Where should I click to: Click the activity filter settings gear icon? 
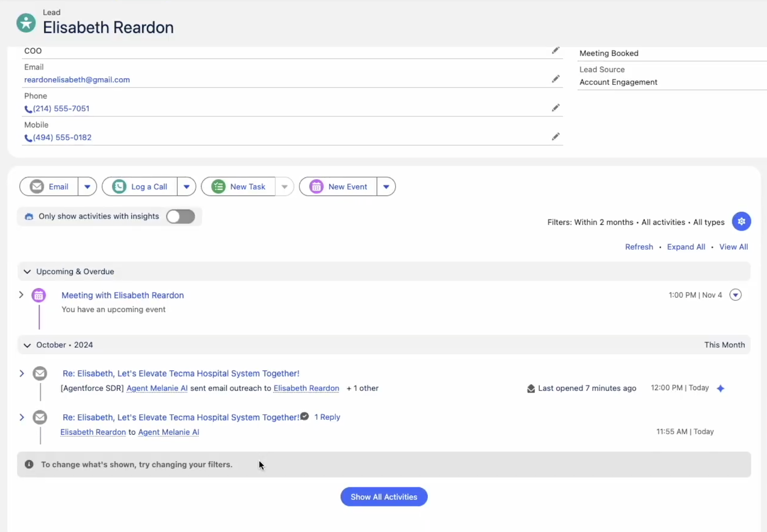click(741, 221)
